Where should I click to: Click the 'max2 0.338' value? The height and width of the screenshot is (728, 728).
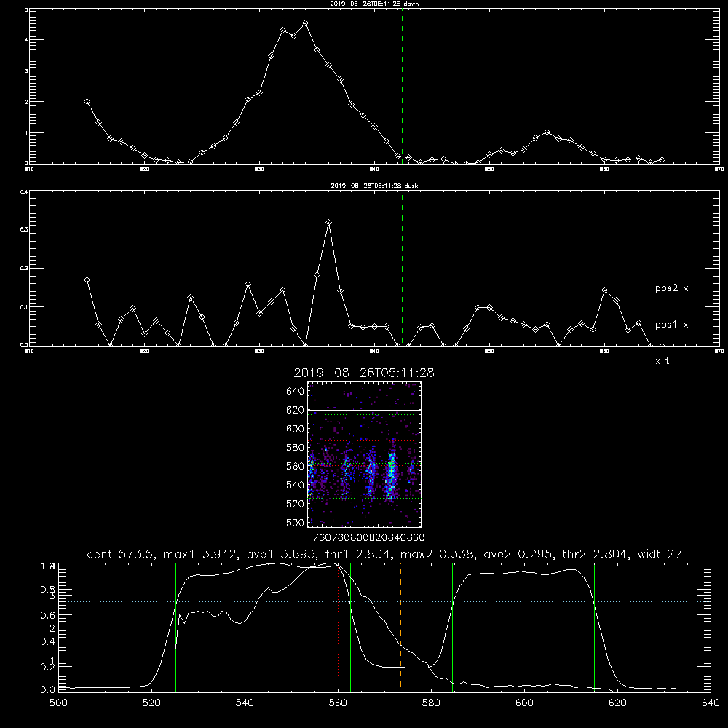pos(438,554)
